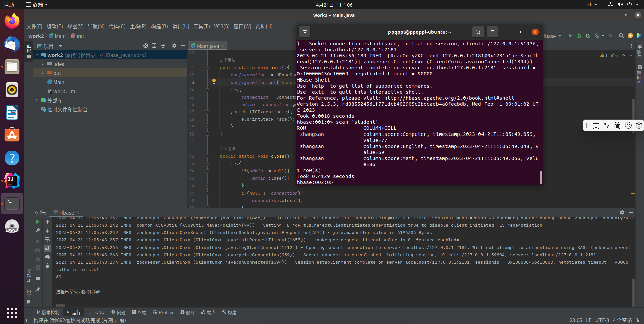
Task: Open work2.iml in the project tree
Action: 65,91
